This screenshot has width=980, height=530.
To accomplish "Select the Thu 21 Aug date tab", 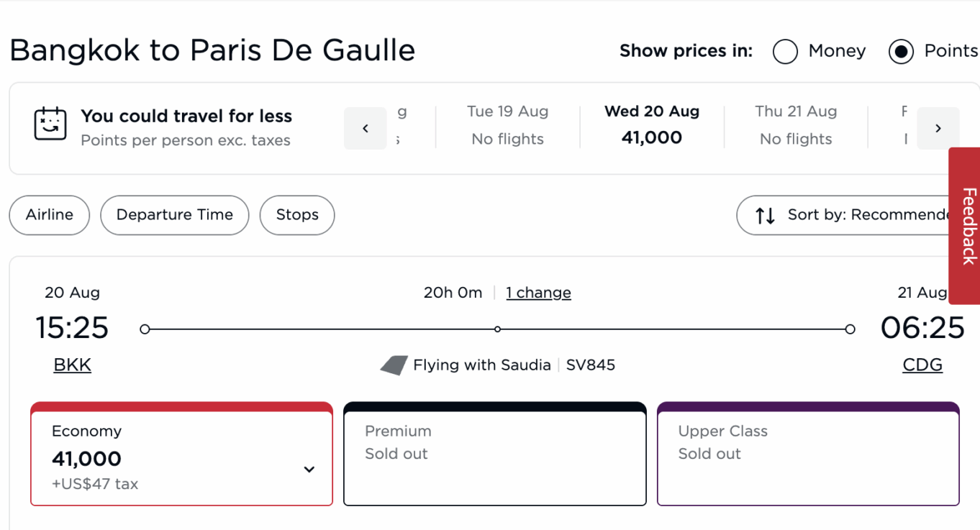I will [796, 125].
